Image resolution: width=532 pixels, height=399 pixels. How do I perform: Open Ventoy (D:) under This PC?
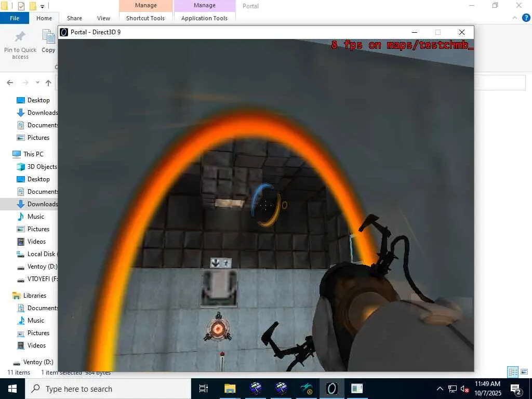[37, 267]
